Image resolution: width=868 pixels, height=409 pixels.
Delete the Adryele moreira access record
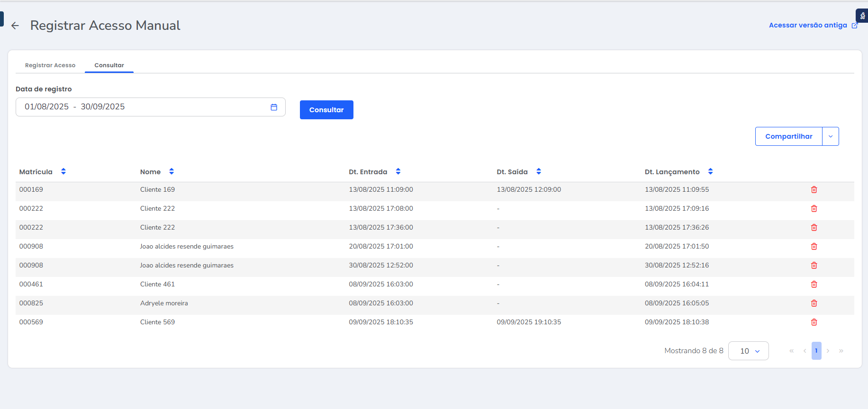point(814,303)
